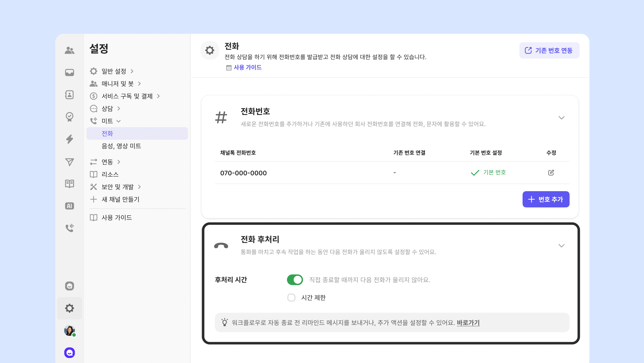This screenshot has width=644, height=363.
Task: Open the AI icon in sidebar
Action: (69, 206)
